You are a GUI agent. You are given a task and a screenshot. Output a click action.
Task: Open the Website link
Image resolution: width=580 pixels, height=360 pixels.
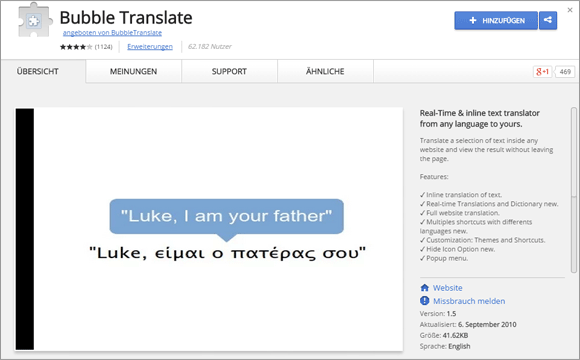(x=448, y=288)
